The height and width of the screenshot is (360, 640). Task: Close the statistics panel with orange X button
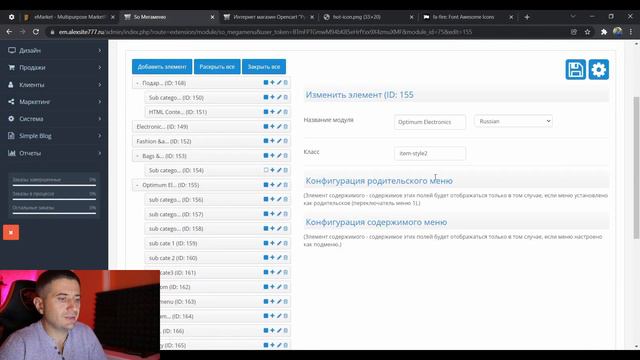[x=11, y=232]
